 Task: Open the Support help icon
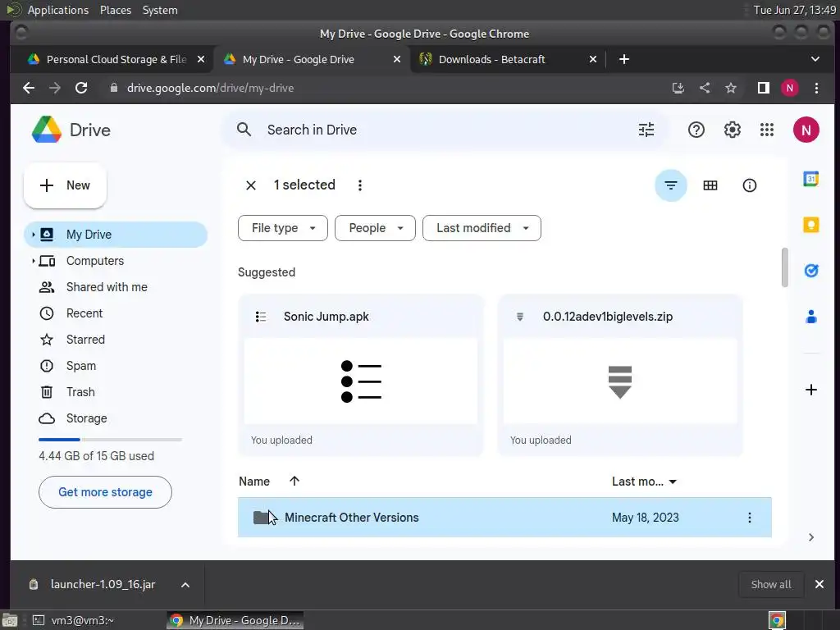[696, 130]
